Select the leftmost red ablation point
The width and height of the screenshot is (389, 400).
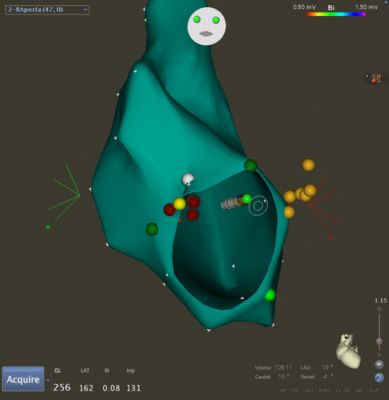tap(169, 209)
